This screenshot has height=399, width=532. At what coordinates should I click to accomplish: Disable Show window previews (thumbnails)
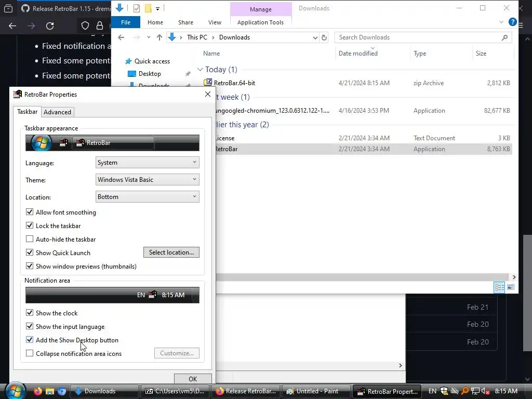pyautogui.click(x=30, y=266)
